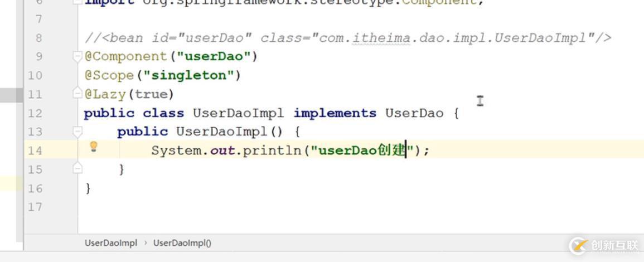Click the UserDao interface name after implements
The height and width of the screenshot is (262, 644).
pos(414,113)
